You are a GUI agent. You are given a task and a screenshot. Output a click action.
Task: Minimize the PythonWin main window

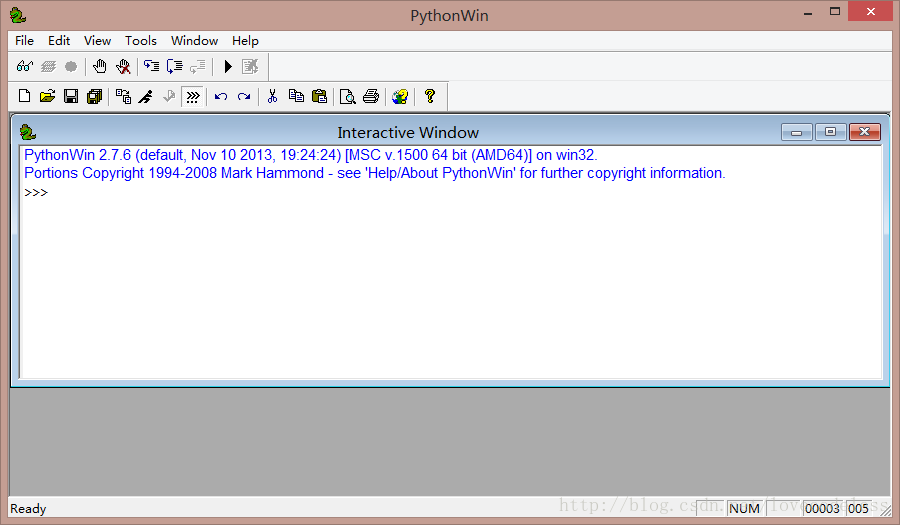tap(808, 13)
